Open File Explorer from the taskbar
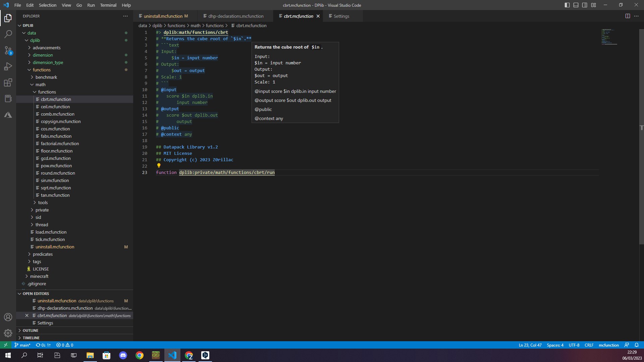Viewport: 644px width, 362px height. [x=90, y=355]
